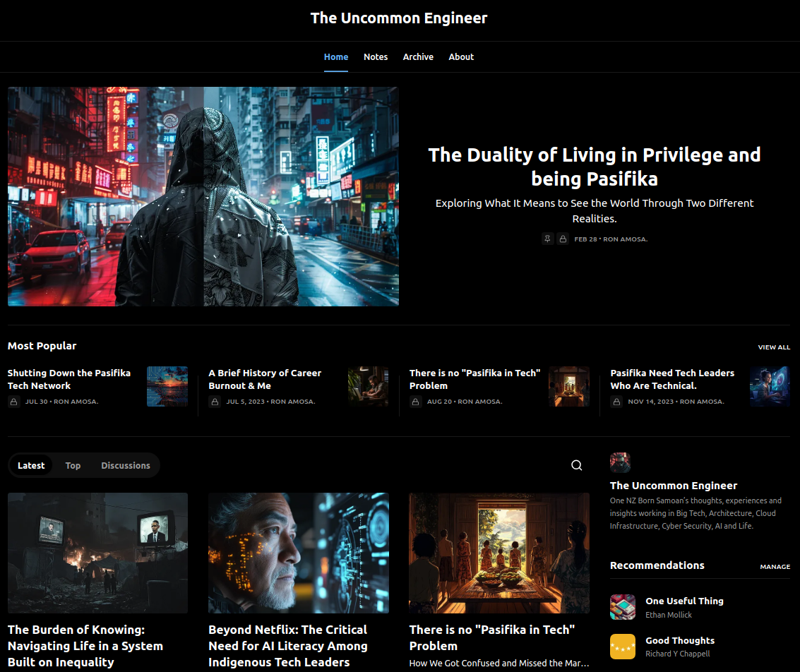Viewport: 800px width, 672px height.
Task: Click the pin icon on featured post
Action: coord(548,239)
